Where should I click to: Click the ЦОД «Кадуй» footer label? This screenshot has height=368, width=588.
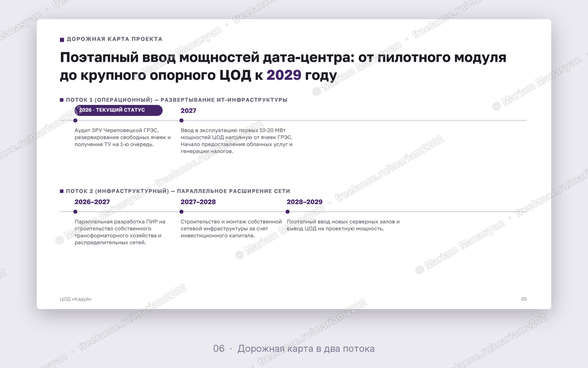[x=76, y=299]
